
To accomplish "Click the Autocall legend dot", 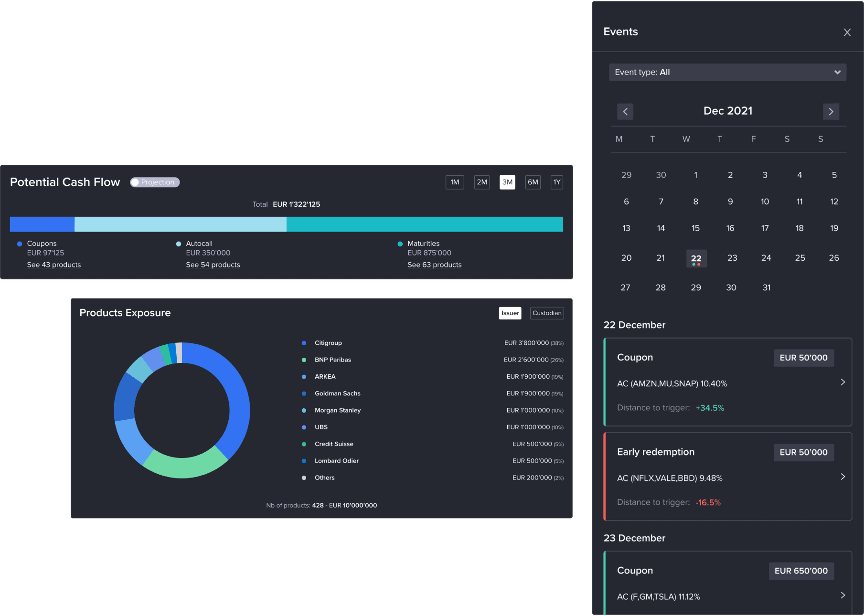I will click(179, 244).
